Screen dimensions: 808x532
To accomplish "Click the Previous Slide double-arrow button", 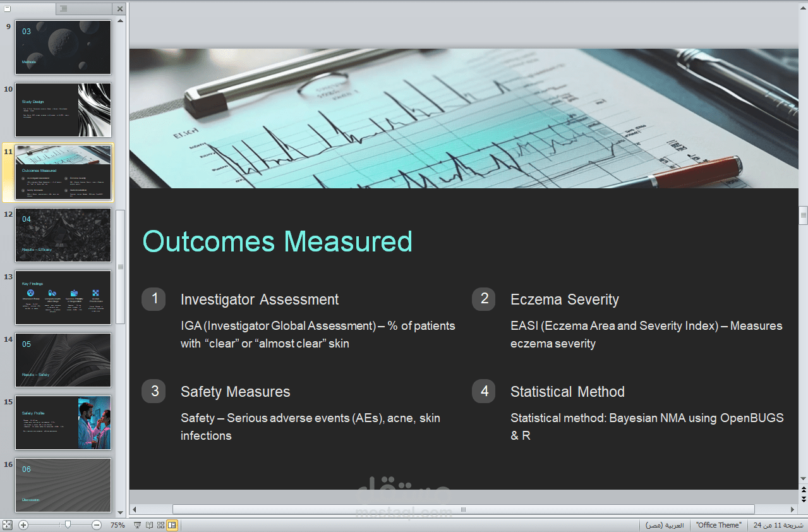I will point(803,490).
